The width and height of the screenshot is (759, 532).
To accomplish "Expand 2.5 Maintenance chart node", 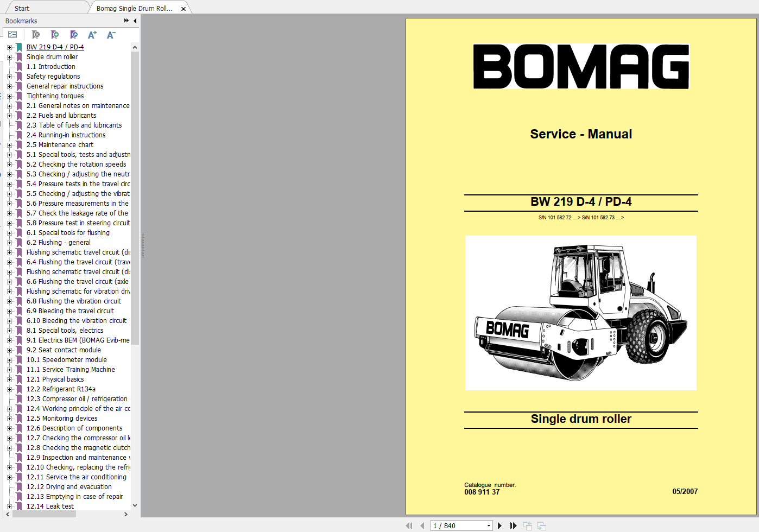I will click(x=9, y=145).
